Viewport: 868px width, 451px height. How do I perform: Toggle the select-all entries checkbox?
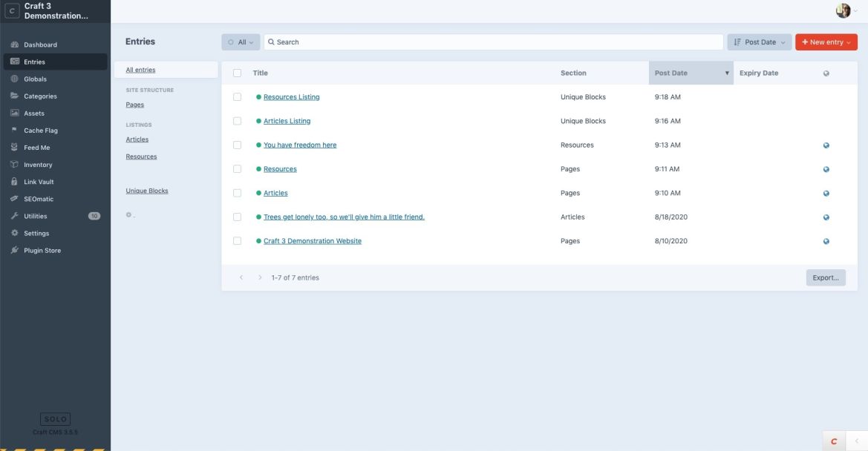[235, 73]
